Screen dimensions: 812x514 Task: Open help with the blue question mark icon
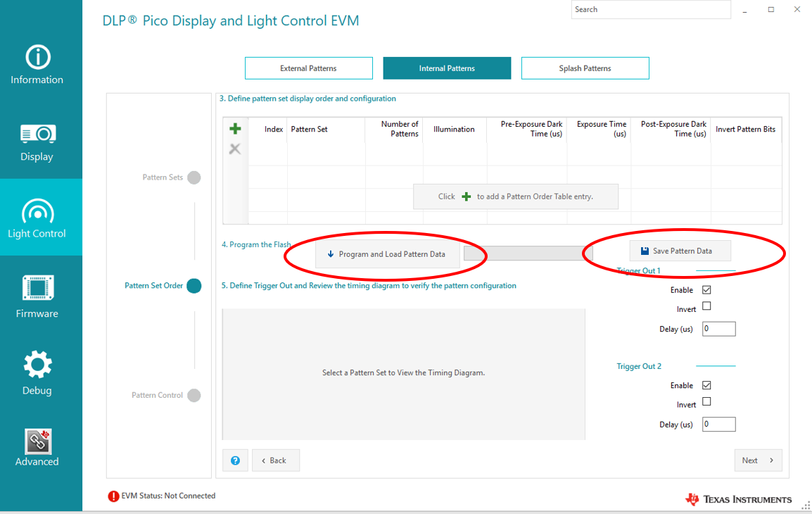coord(235,460)
